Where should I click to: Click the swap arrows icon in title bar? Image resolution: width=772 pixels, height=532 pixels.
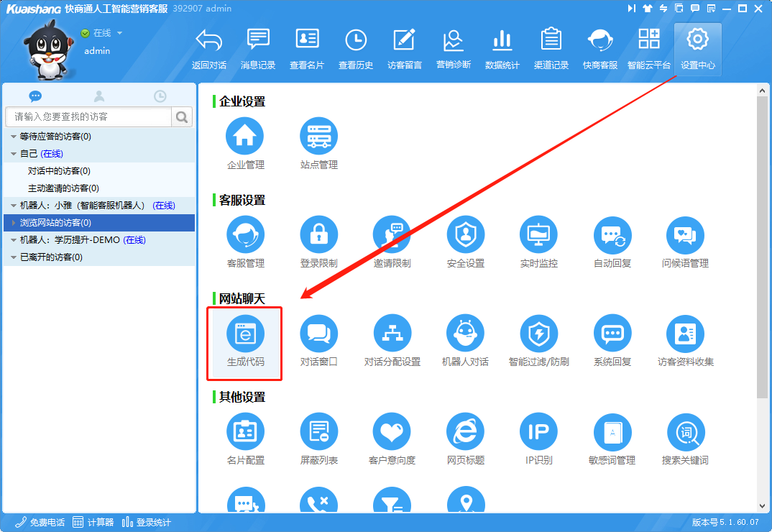point(663,9)
